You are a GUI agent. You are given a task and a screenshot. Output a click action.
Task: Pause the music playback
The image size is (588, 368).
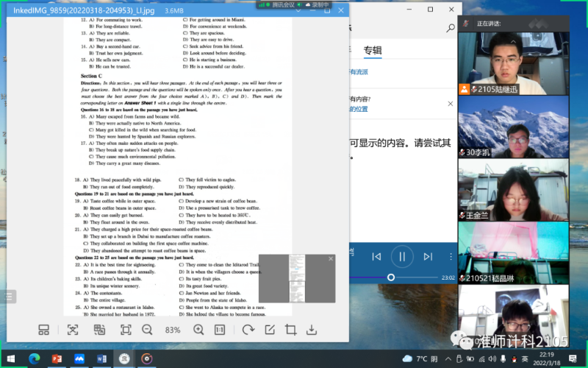(x=401, y=257)
